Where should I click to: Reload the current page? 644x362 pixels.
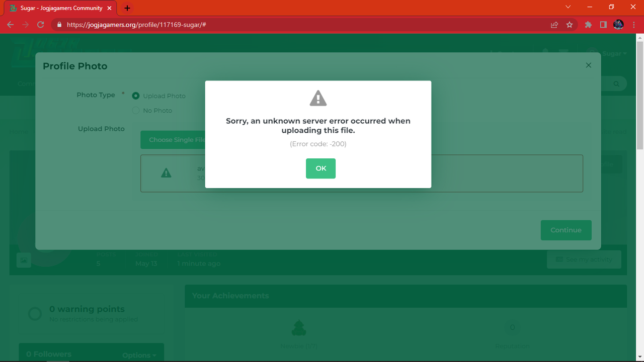(40, 25)
